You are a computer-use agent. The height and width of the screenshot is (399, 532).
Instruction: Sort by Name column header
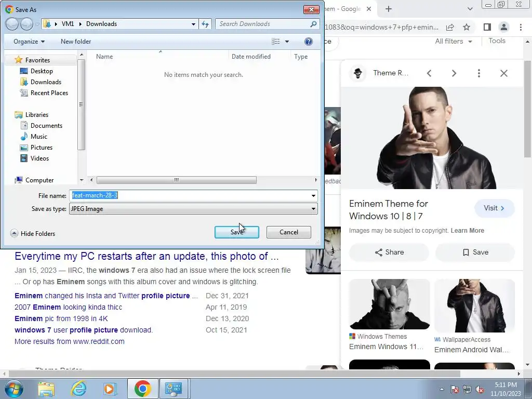point(104,57)
